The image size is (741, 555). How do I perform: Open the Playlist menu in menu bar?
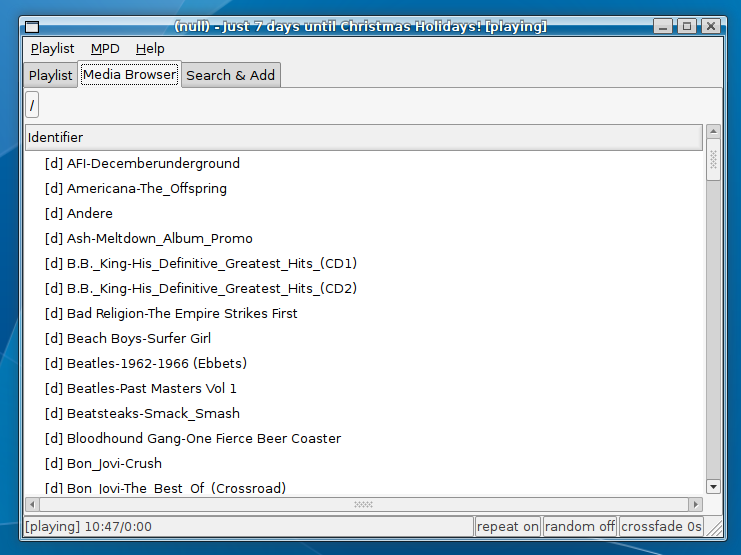pos(52,49)
